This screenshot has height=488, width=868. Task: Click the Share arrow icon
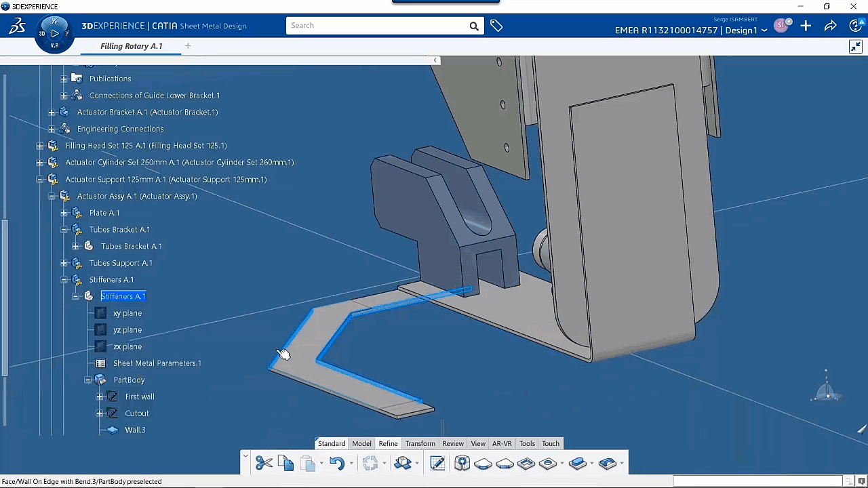click(x=830, y=26)
